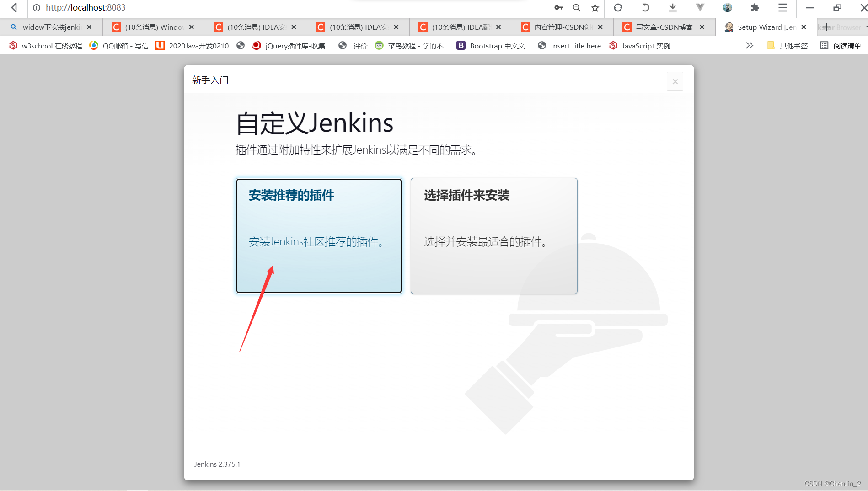Open the extensions puzzle icon
The width and height of the screenshot is (868, 491).
755,8
